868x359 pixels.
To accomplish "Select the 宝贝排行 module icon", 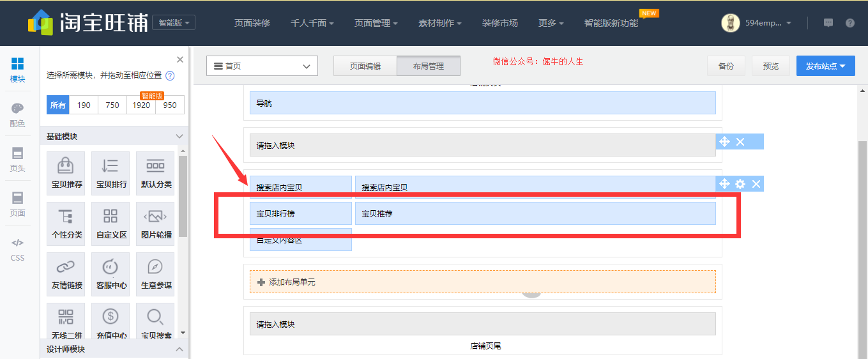I will click(x=111, y=172).
